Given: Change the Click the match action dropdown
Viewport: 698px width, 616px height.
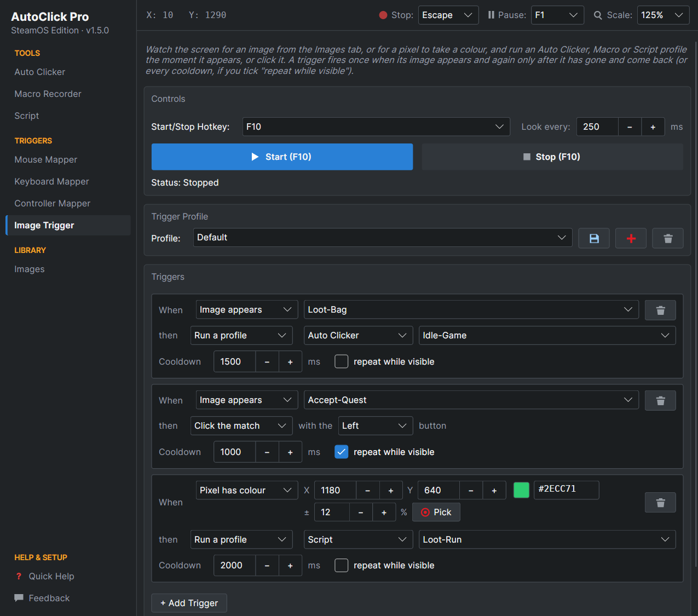Looking at the screenshot, I should coord(241,426).
